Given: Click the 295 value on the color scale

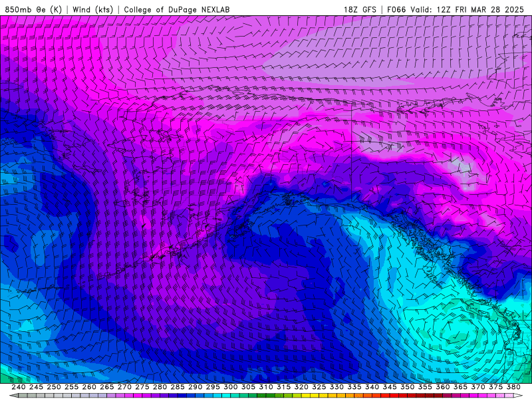Looking at the screenshot, I should pyautogui.click(x=213, y=387).
